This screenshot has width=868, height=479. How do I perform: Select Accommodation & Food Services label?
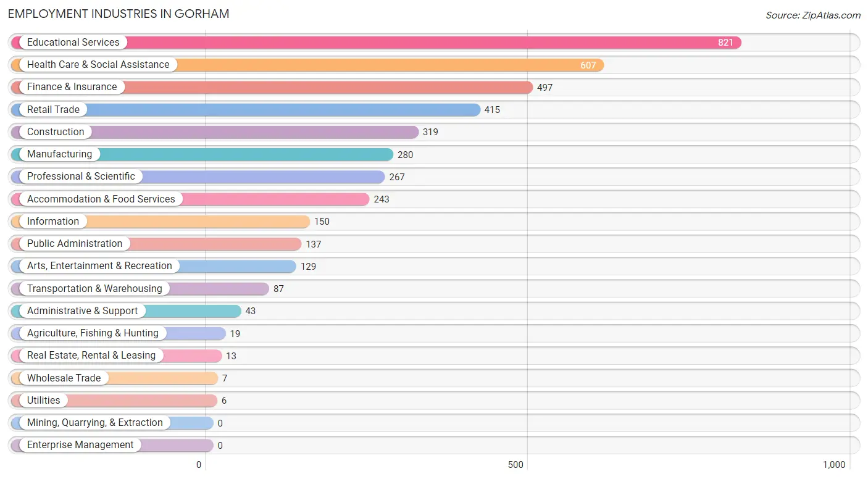(x=101, y=199)
